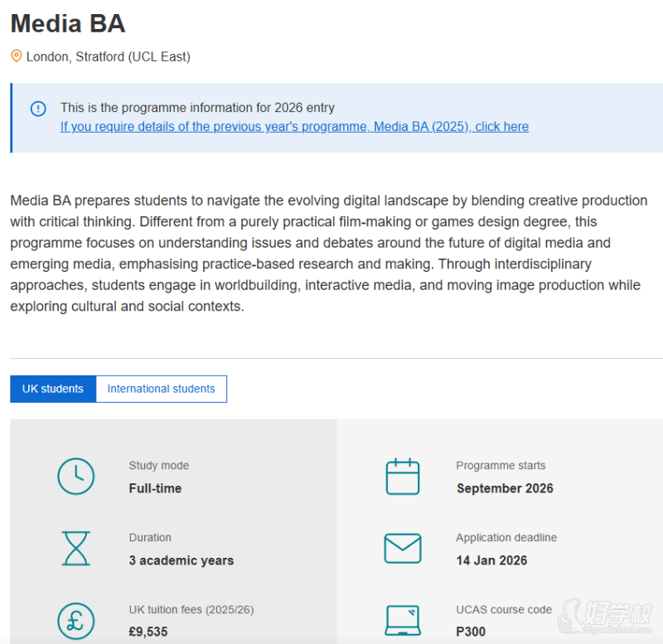Click the hourglass icon for Duration
Image resolution: width=663 pixels, height=644 pixels.
coord(75,548)
